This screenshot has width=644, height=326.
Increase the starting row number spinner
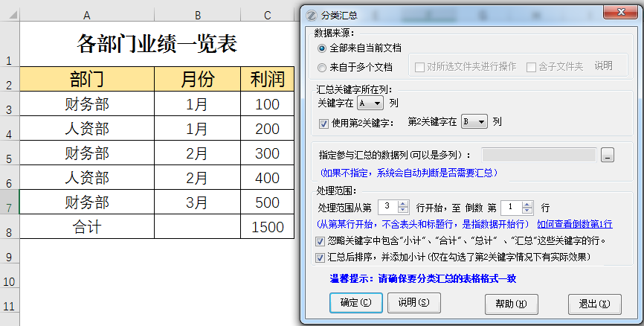click(403, 203)
